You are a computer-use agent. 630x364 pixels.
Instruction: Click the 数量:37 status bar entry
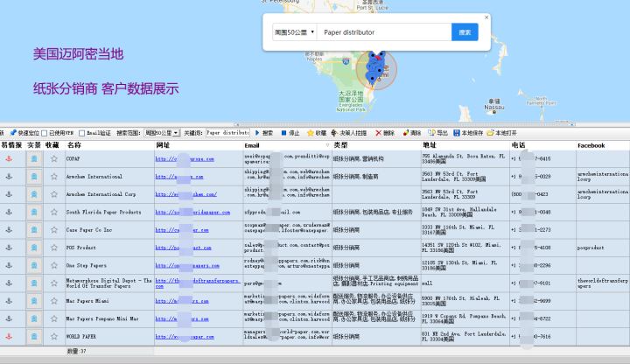pos(76,351)
